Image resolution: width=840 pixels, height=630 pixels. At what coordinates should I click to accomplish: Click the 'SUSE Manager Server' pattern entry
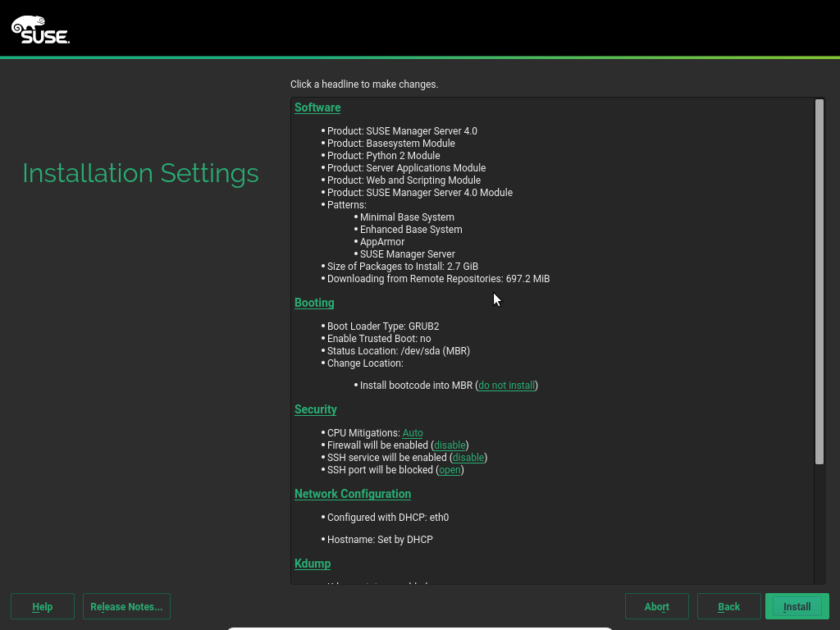407,254
